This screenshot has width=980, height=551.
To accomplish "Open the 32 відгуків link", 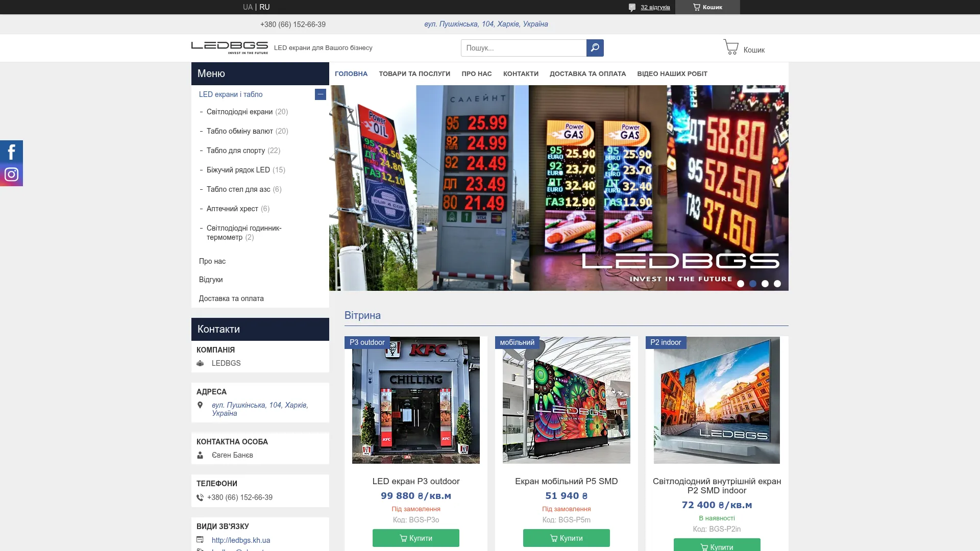I will click(x=655, y=7).
